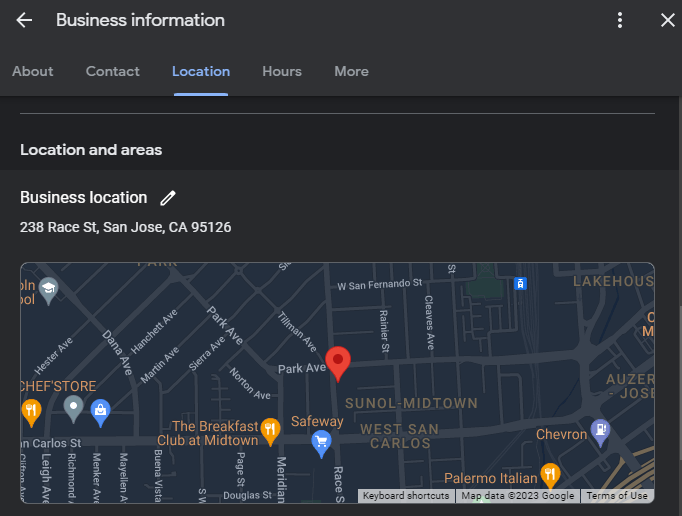Click the Safeway map label
Screen dimensions: 682x516
point(317,421)
